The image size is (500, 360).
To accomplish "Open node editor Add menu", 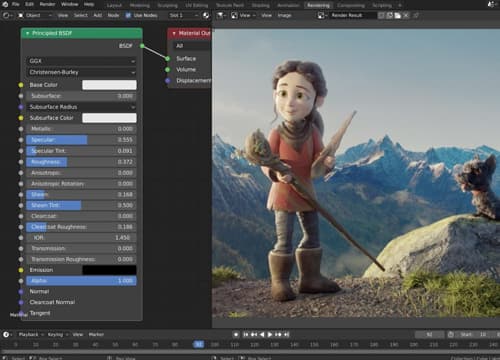I will 98,15.
